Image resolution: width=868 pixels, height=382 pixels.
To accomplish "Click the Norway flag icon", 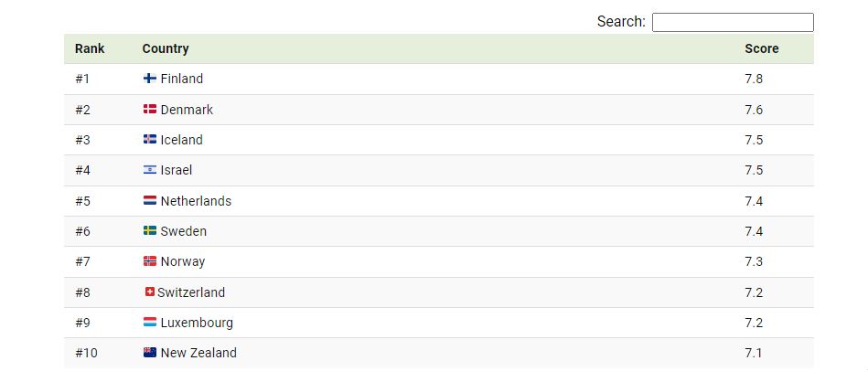I will (149, 261).
